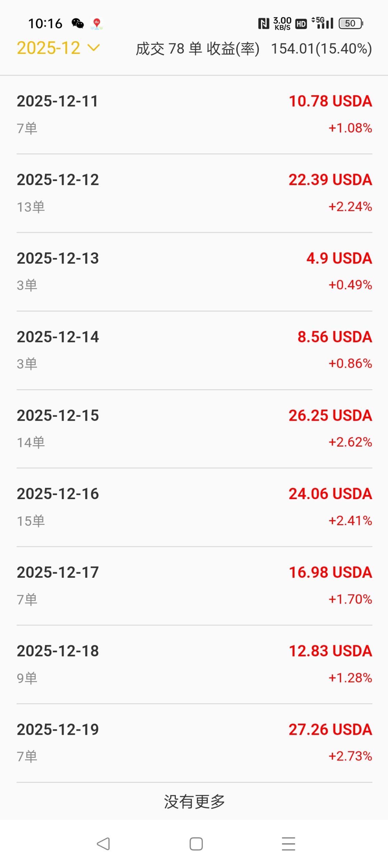Open recent apps menu icon
Screen dimensions: 388x868
tap(288, 844)
